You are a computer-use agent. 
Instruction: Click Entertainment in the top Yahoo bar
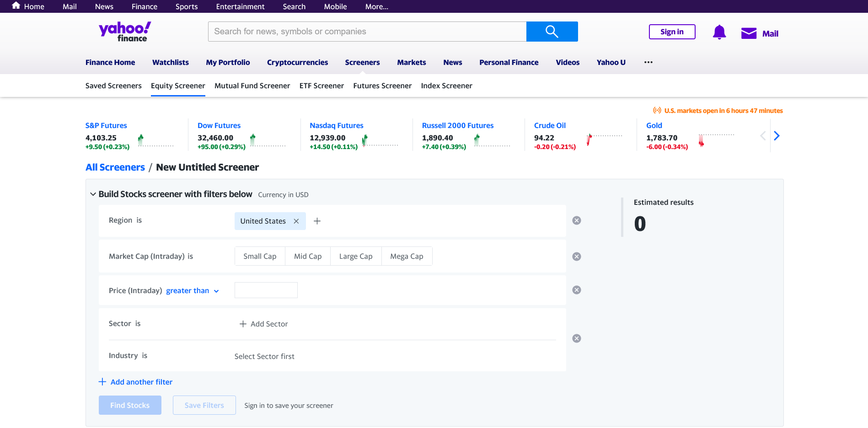point(240,6)
